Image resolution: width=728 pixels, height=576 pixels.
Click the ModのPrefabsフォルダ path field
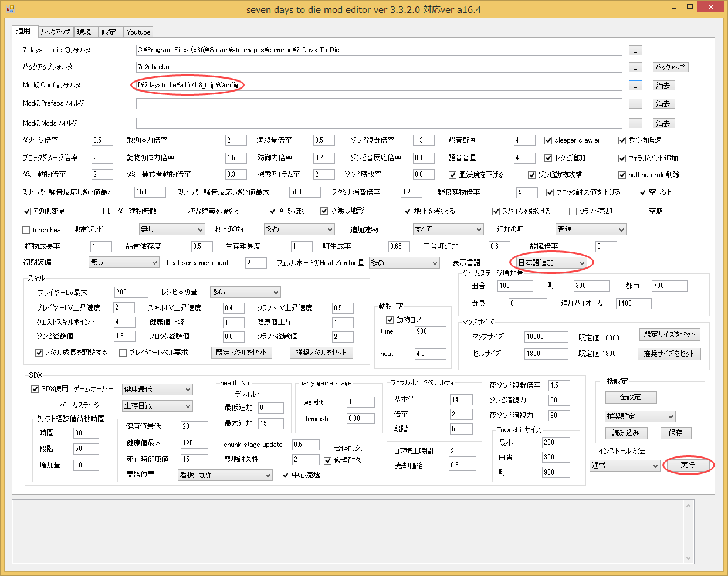coord(379,104)
